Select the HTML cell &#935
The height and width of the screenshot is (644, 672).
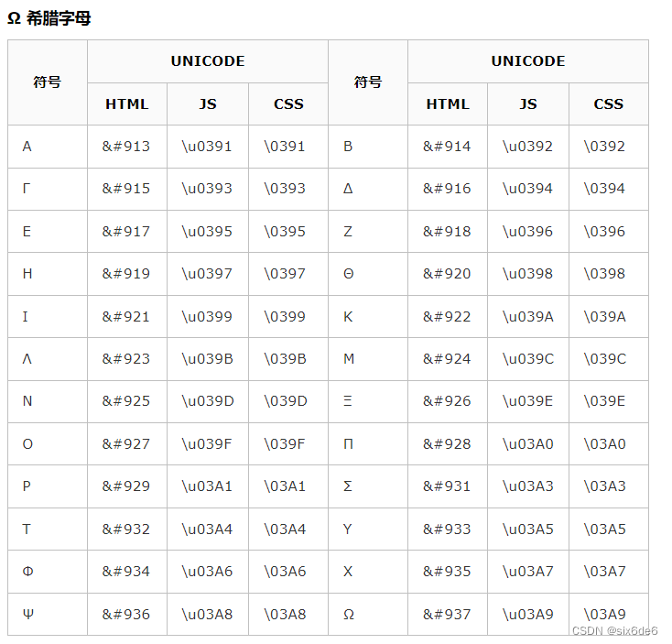(x=448, y=572)
